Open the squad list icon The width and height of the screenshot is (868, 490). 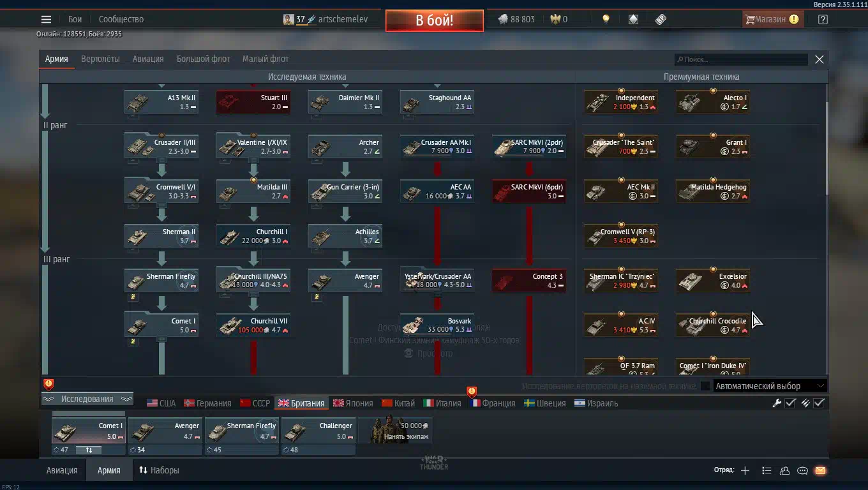767,470
